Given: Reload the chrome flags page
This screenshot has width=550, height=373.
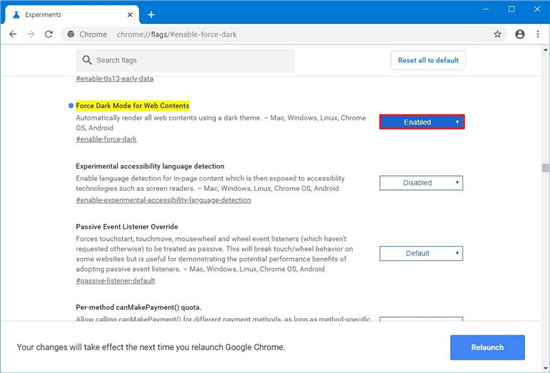Looking at the screenshot, I should [49, 34].
